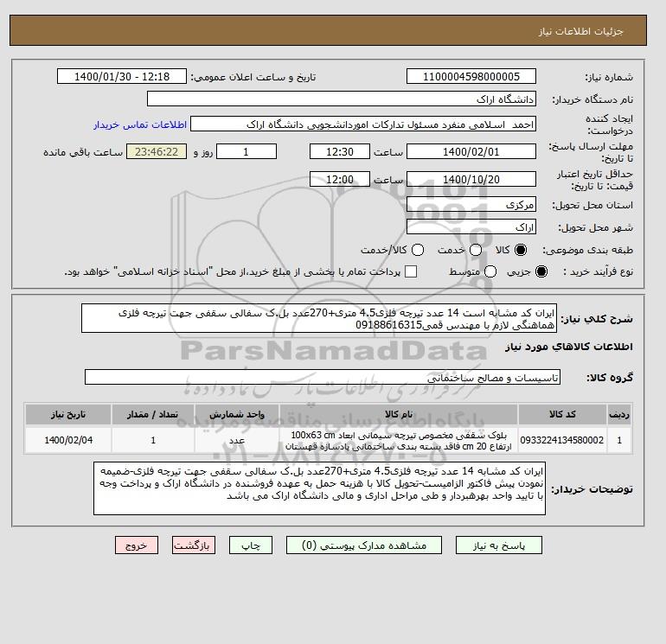
Task: Select the متوسط purchase type radio
Action: pos(490,271)
